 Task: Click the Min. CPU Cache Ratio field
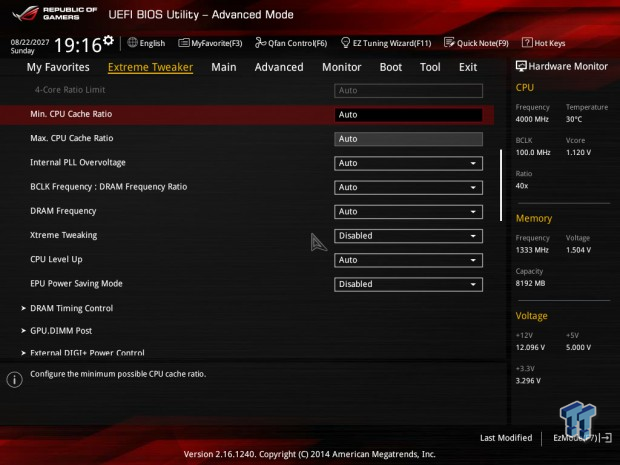click(408, 115)
